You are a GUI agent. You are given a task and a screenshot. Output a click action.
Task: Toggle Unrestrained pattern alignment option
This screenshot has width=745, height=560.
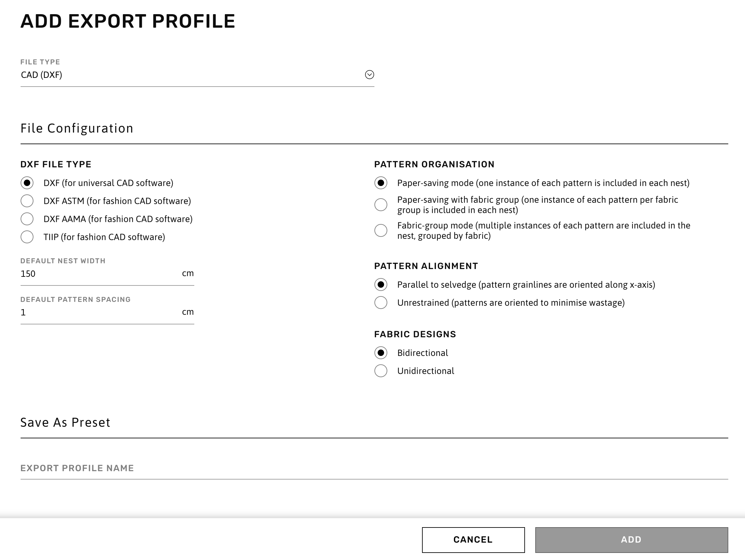pyautogui.click(x=381, y=303)
